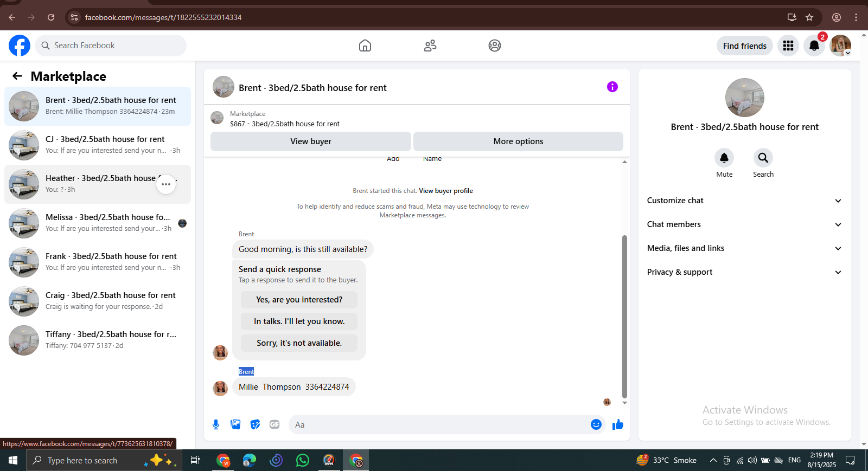Click the Windows taskbar search box

coord(104,460)
